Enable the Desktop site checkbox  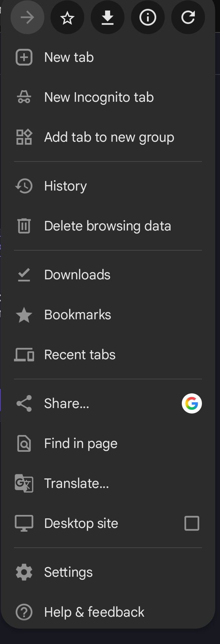coord(192,523)
